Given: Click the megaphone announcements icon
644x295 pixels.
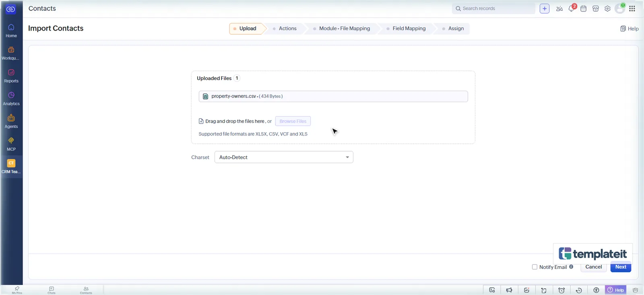Looking at the screenshot, I should (x=509, y=290).
